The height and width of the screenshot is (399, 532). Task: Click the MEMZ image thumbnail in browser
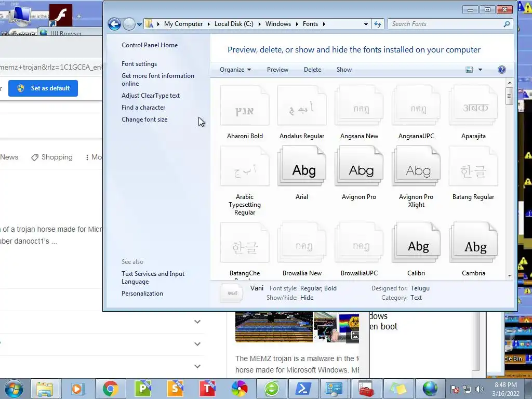pyautogui.click(x=274, y=327)
